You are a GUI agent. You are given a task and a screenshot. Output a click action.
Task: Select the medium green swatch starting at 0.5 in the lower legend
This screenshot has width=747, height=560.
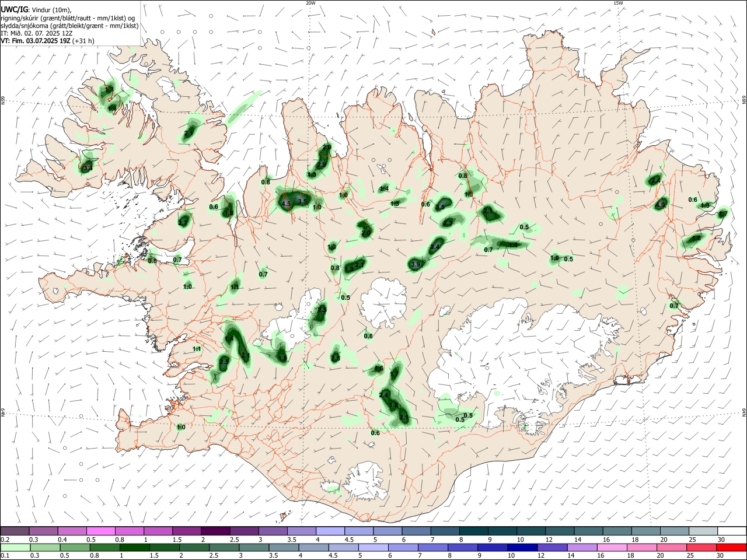tap(74, 547)
